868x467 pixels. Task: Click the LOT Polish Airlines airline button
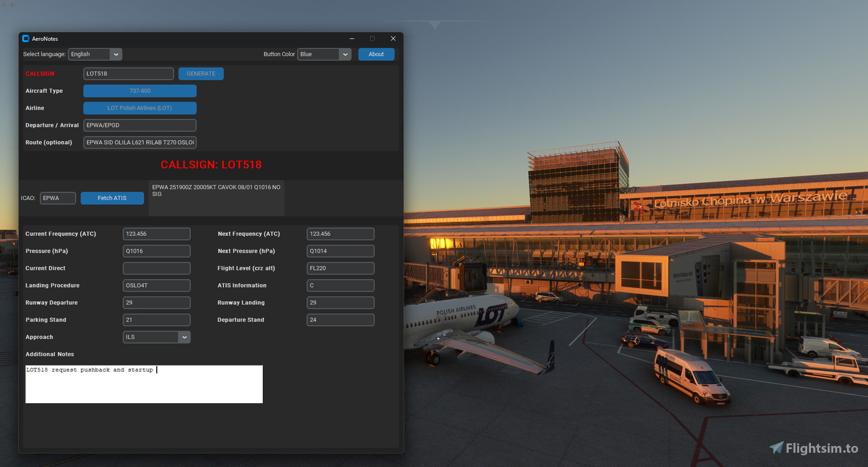[x=139, y=108]
